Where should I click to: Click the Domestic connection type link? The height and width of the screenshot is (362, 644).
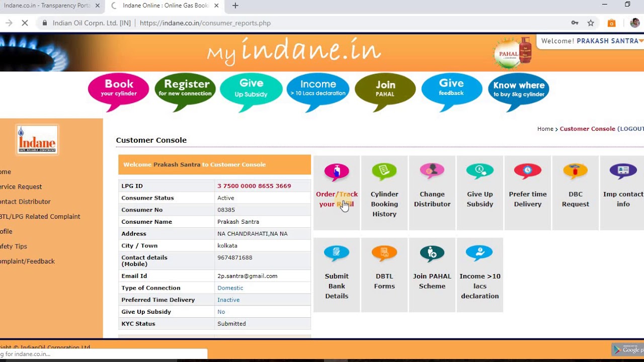pos(230,288)
